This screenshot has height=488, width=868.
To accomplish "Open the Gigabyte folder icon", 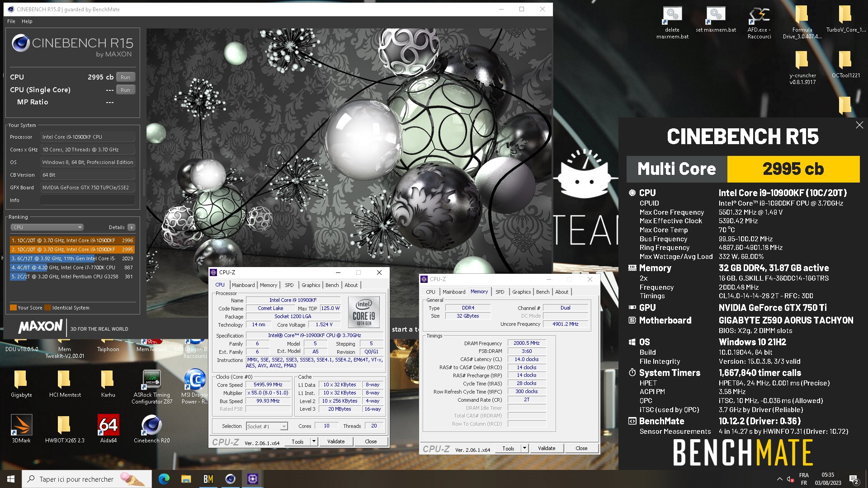I will point(21,384).
